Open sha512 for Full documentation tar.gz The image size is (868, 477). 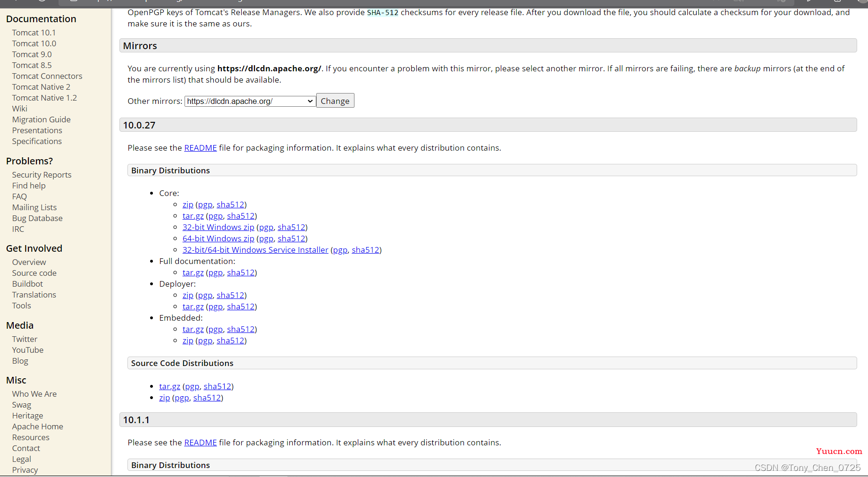241,273
